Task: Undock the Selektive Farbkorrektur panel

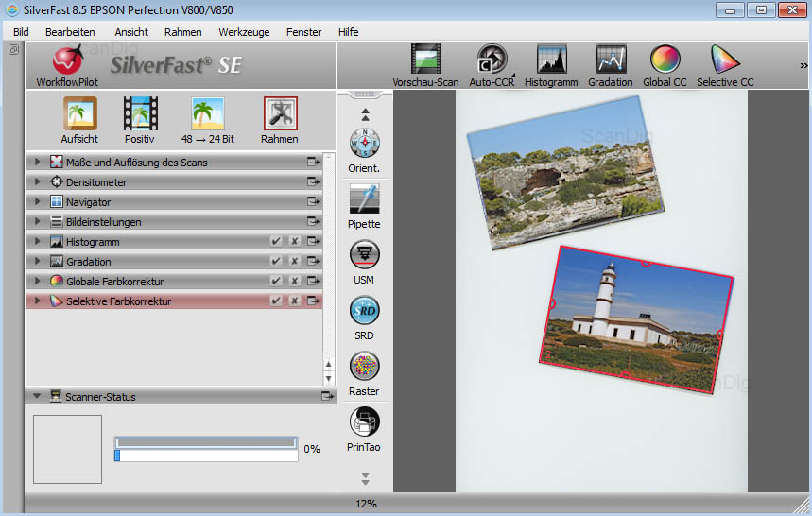Action: coord(313,301)
